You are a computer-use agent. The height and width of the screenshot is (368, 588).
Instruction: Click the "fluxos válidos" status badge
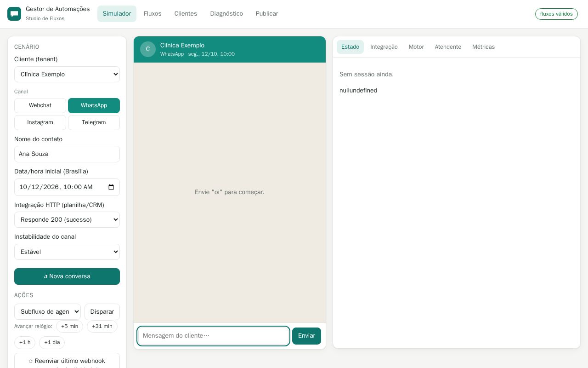click(x=556, y=14)
